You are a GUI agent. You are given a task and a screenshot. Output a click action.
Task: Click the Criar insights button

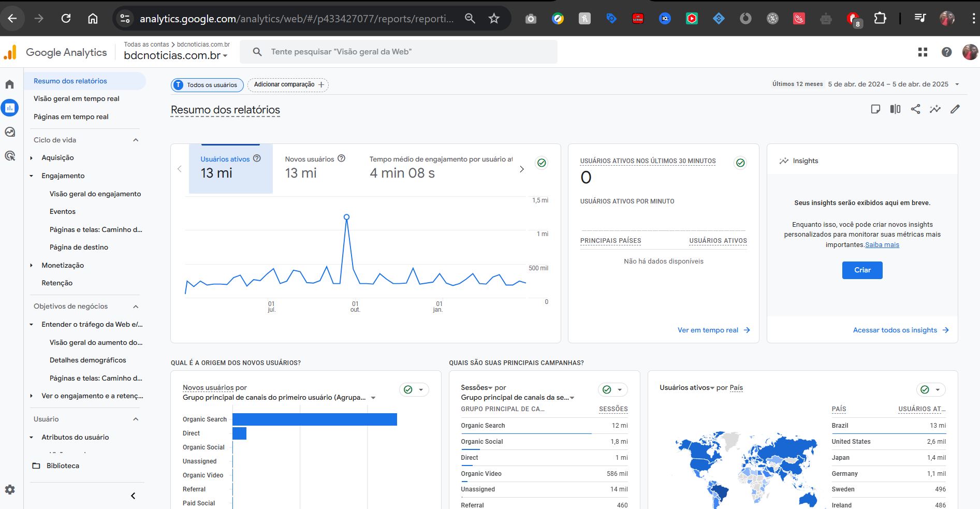click(862, 270)
